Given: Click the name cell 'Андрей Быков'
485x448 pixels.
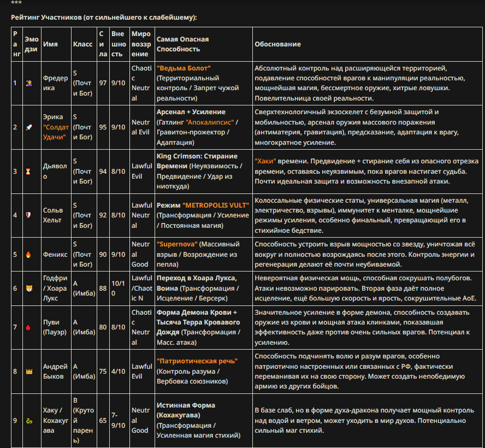Looking at the screenshot, I should coord(55,372).
